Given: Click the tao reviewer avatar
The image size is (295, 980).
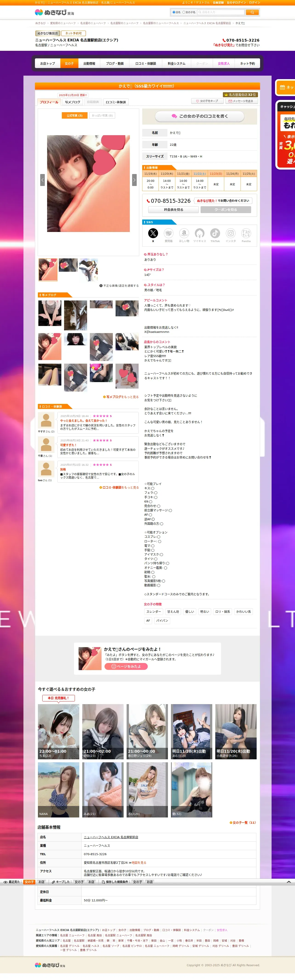Looking at the screenshot, I should 46,469.
